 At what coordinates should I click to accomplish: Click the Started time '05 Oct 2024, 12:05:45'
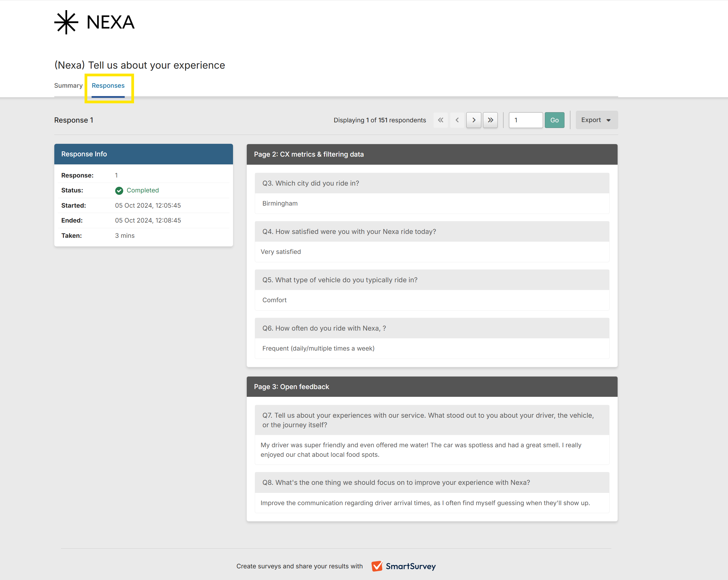pos(148,205)
